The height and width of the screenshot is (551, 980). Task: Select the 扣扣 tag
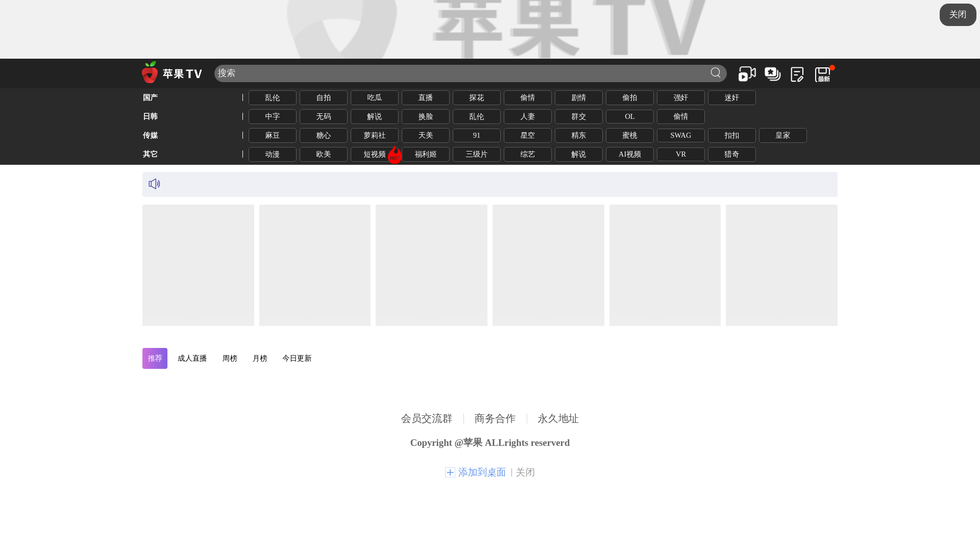click(x=732, y=136)
